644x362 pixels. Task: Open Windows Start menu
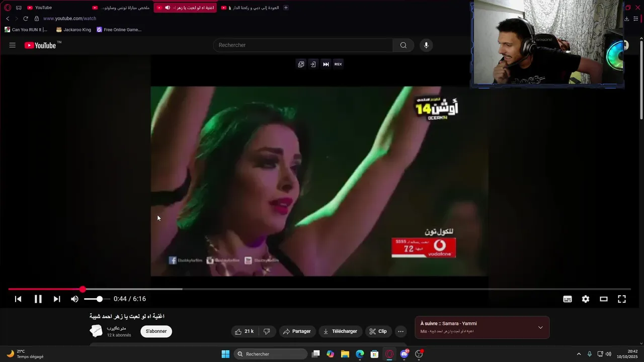pyautogui.click(x=225, y=354)
